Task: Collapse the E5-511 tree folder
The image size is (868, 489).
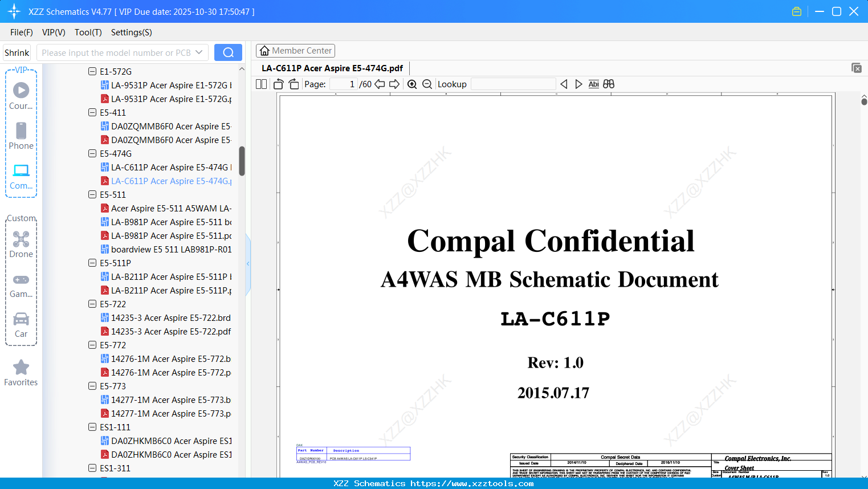Action: pos(92,194)
